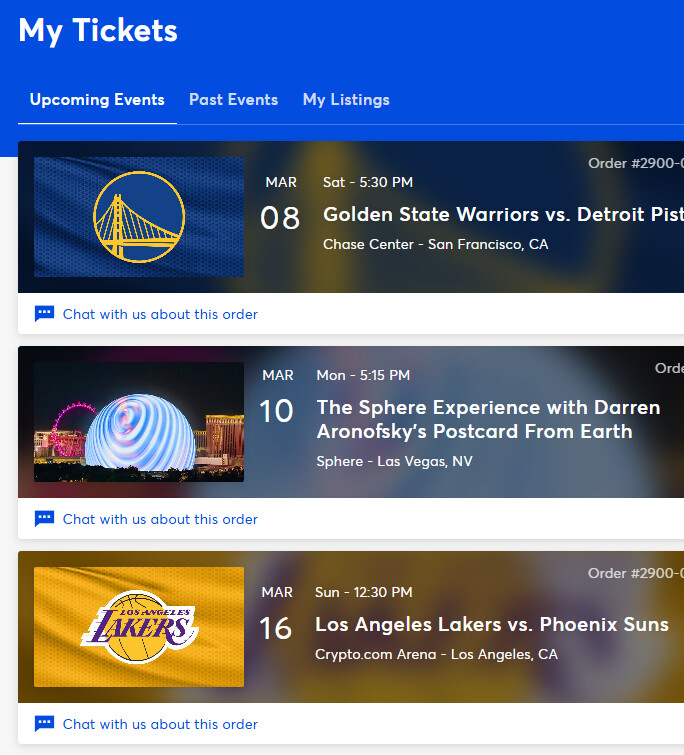Chat with us about the Sphere order
Viewport: 684px width, 755px height.
click(x=160, y=519)
